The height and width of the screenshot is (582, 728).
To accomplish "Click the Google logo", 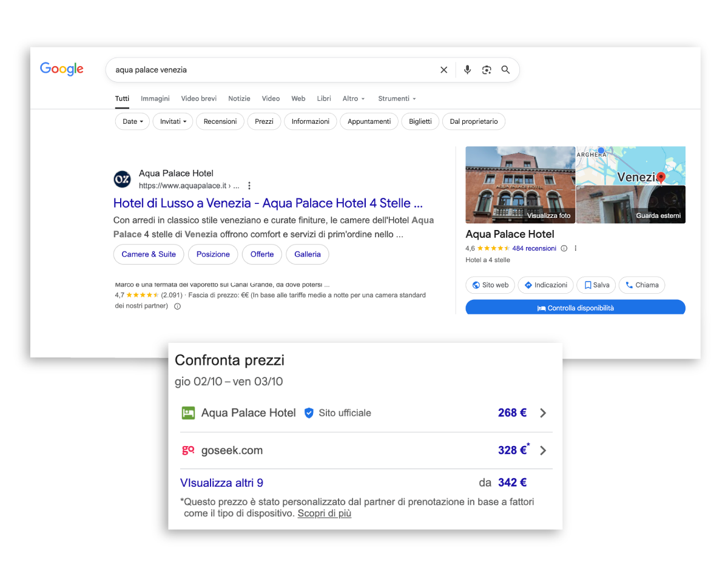I will click(62, 69).
